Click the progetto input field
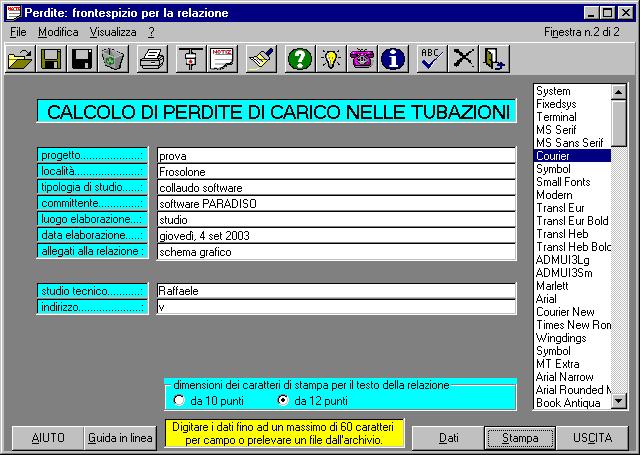 tap(336, 156)
